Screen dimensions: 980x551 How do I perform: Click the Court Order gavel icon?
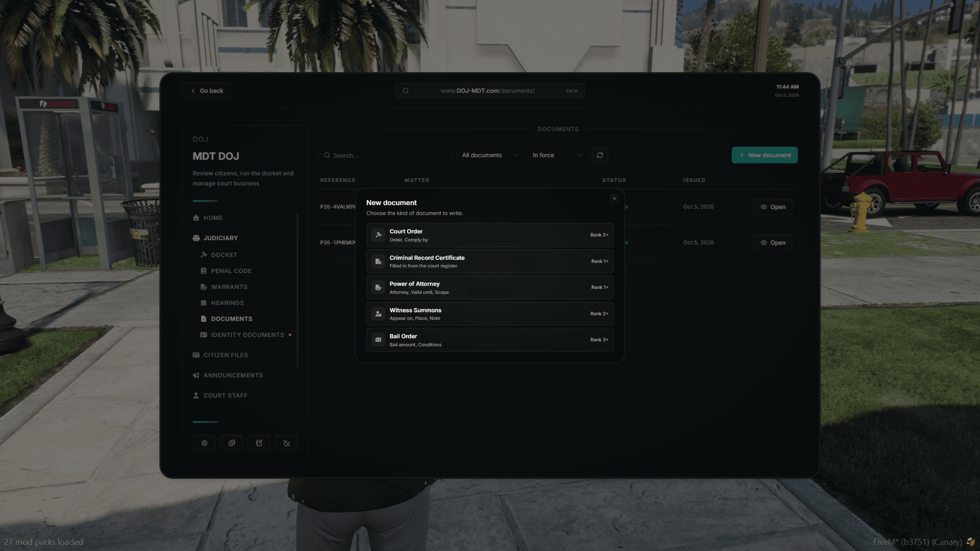pyautogui.click(x=378, y=235)
